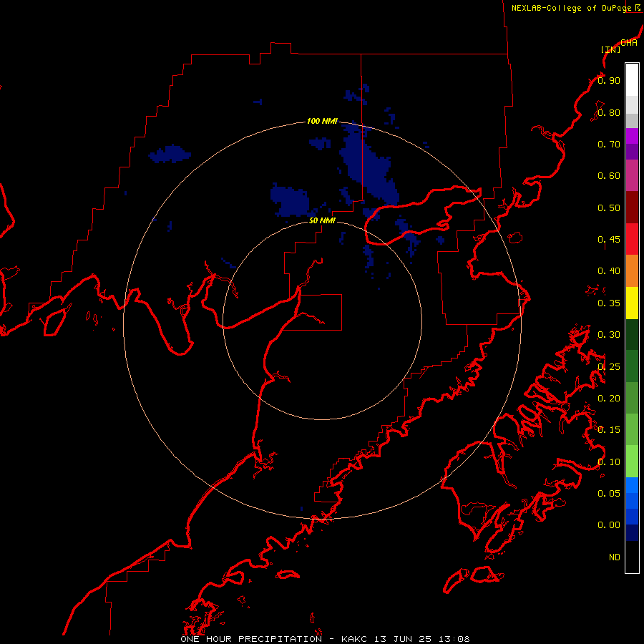Viewport: 644px width, 644px height.
Task: Select the light blue swatch above 0.05
Action: (x=632, y=485)
